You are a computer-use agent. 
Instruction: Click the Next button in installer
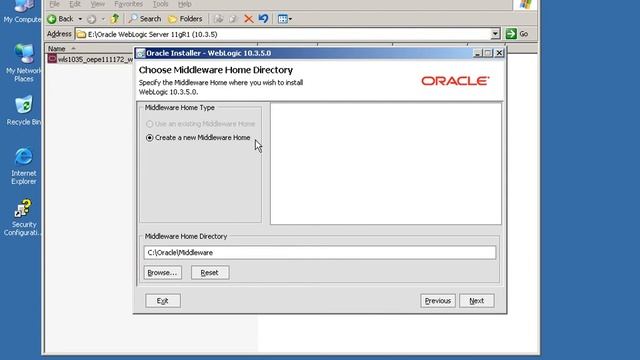[x=476, y=301]
